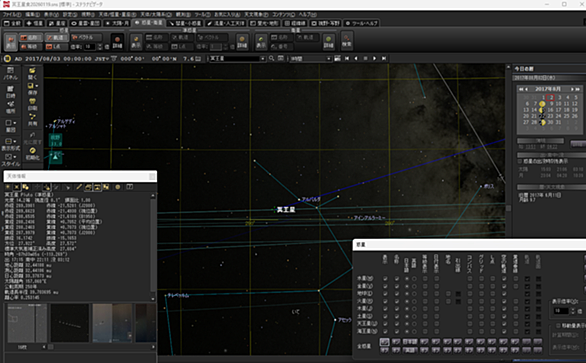Open 詳細 settings for 惑星 group
This screenshot has width=586, height=363.
tap(117, 41)
